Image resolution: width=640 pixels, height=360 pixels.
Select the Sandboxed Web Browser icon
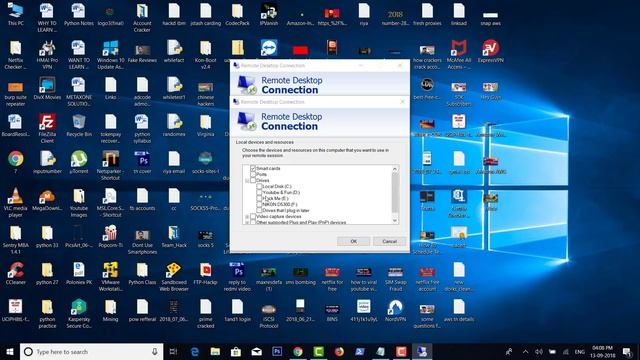click(x=174, y=276)
